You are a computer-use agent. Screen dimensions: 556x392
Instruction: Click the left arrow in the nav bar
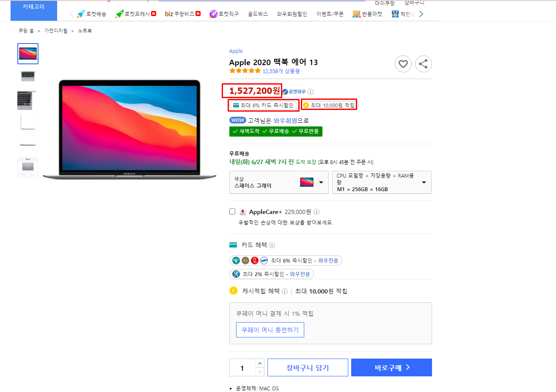click(71, 14)
